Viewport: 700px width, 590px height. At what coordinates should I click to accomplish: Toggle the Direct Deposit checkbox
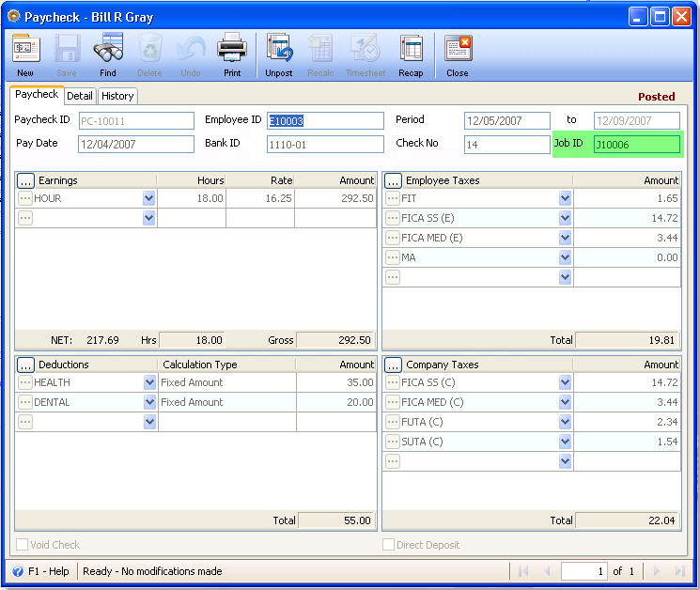click(388, 545)
